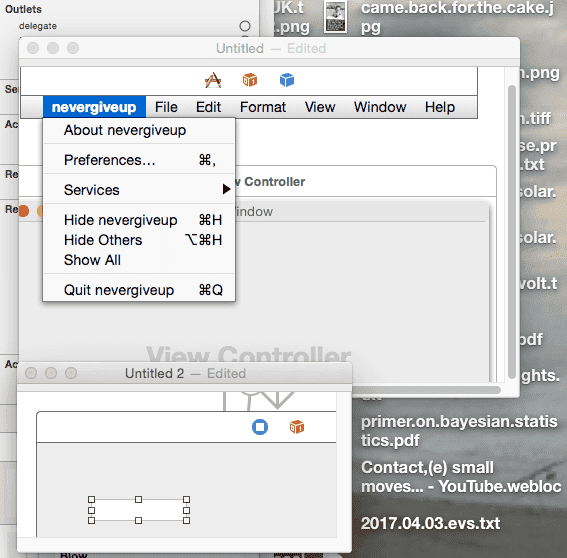
Task: Click the blue circle-square icon in Untitled 2
Action: coord(260,427)
